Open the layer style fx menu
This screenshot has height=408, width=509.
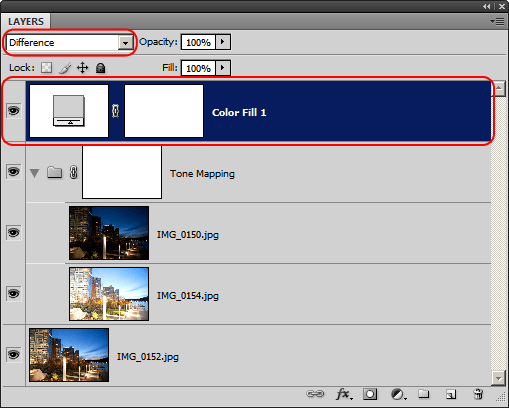point(344,394)
